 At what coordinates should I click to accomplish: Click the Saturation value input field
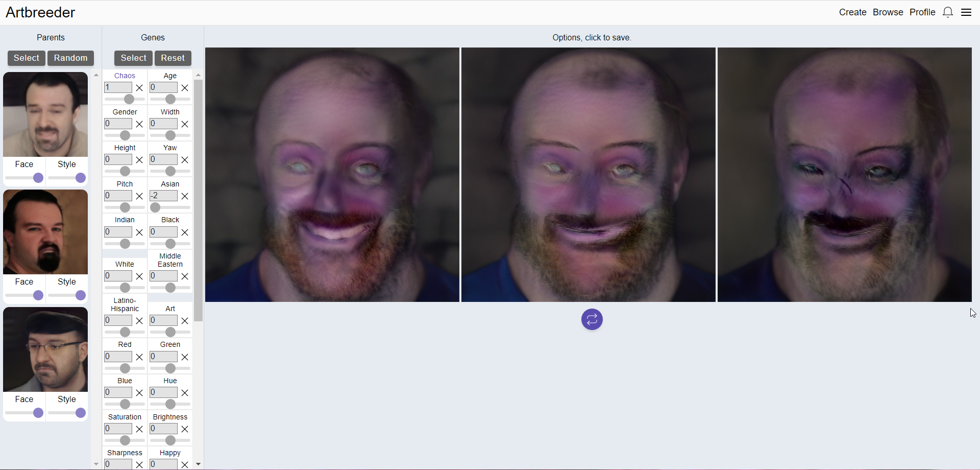(118, 429)
